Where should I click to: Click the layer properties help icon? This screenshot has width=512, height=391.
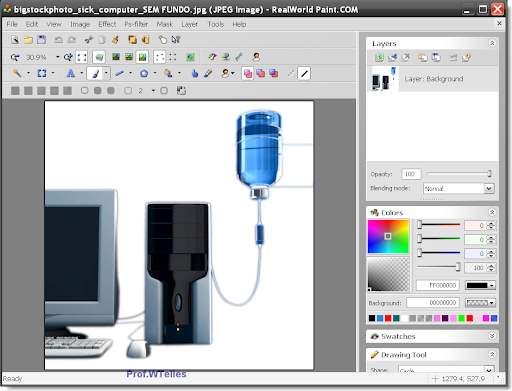pos(466,57)
